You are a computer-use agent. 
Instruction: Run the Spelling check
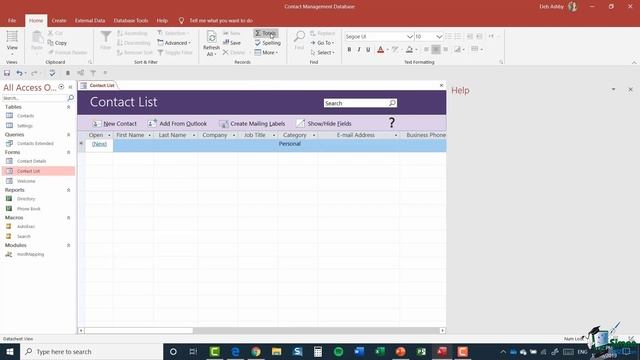coord(267,43)
